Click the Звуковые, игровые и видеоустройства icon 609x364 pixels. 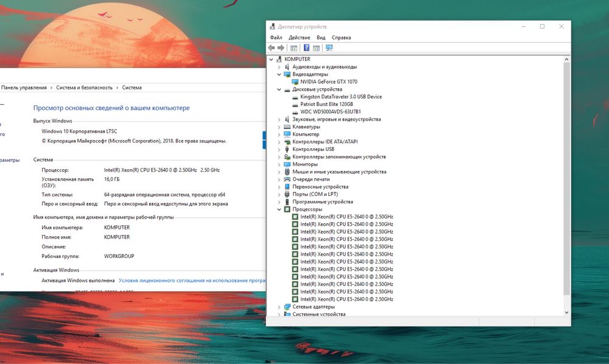coord(287,119)
